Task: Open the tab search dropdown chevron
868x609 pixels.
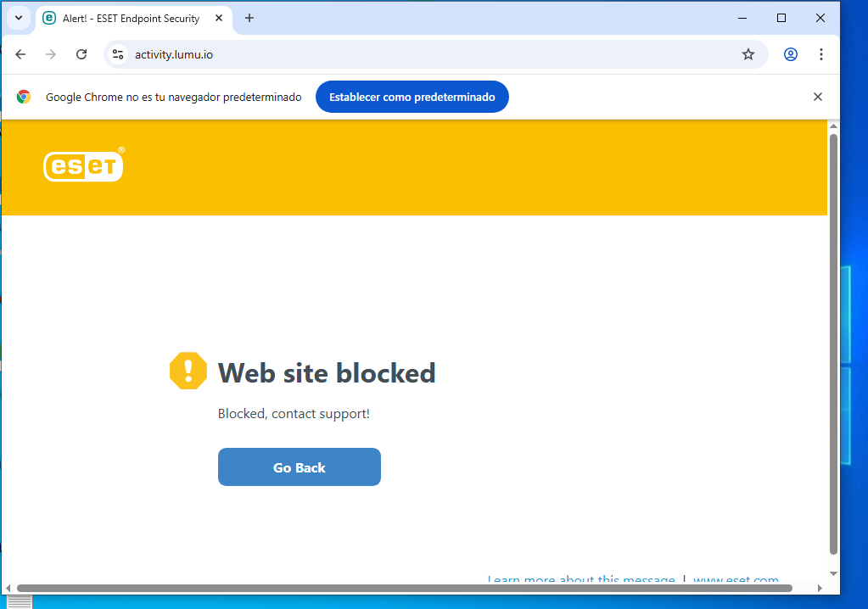Action: (19, 18)
